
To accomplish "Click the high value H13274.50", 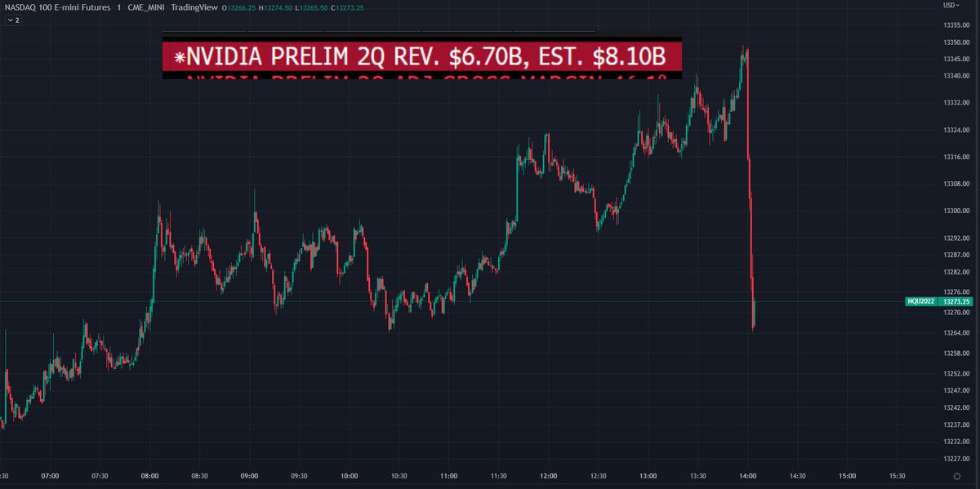I will [x=277, y=7].
